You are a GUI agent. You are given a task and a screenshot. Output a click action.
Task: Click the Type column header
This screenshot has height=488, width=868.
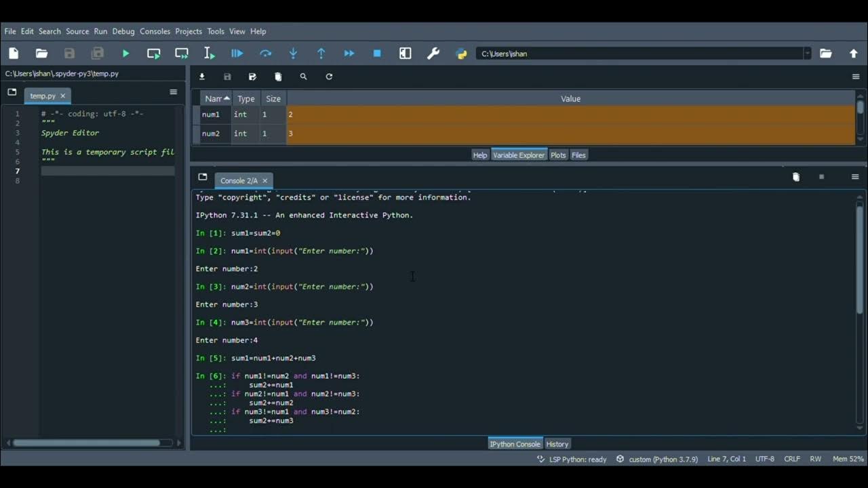[x=245, y=99]
